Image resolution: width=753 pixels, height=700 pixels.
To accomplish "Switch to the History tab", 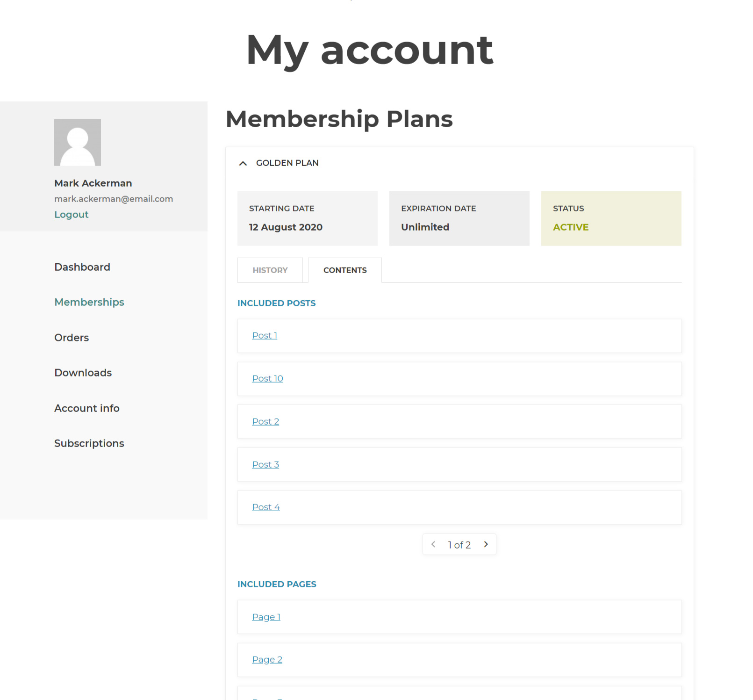I will (x=270, y=270).
